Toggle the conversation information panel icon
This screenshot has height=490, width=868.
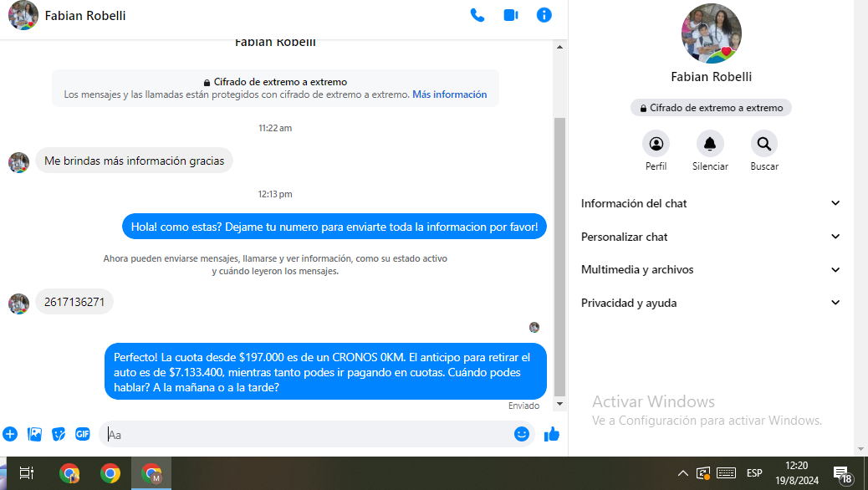click(x=544, y=15)
